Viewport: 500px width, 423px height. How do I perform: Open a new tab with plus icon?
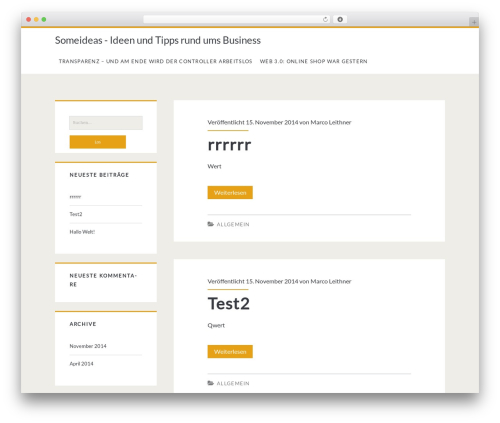click(474, 22)
